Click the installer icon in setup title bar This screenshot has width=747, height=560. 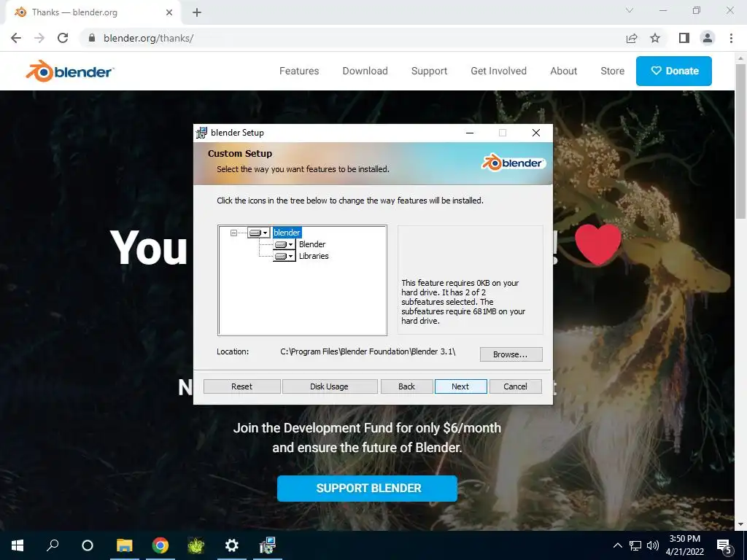point(201,133)
